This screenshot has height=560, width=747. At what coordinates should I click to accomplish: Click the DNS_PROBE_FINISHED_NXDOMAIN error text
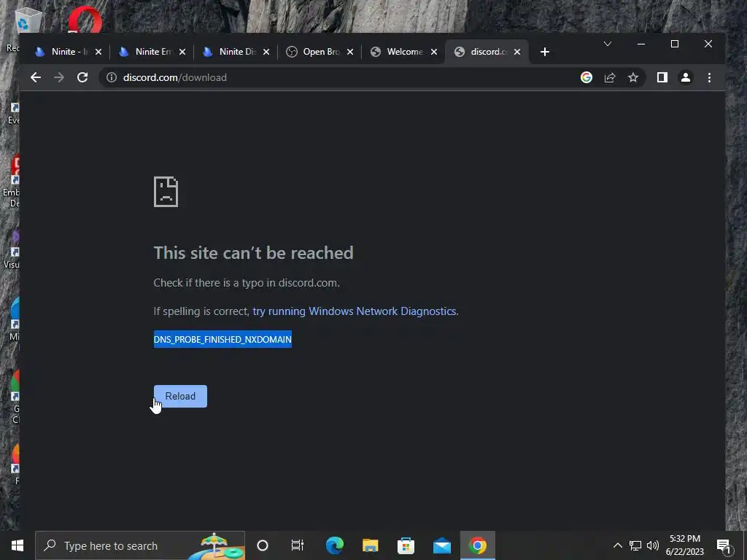(x=222, y=340)
